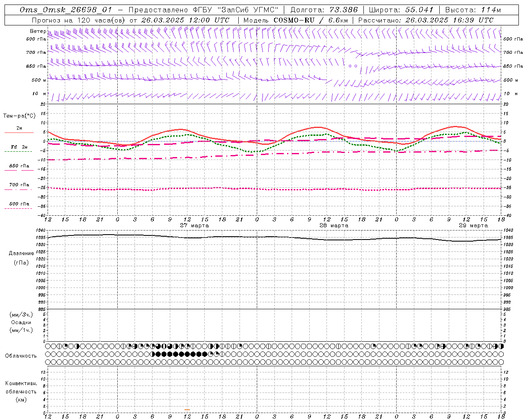The width and height of the screenshot is (525, 420).
Task: Click the Облачность cloud cover row label
Action: (21, 356)
